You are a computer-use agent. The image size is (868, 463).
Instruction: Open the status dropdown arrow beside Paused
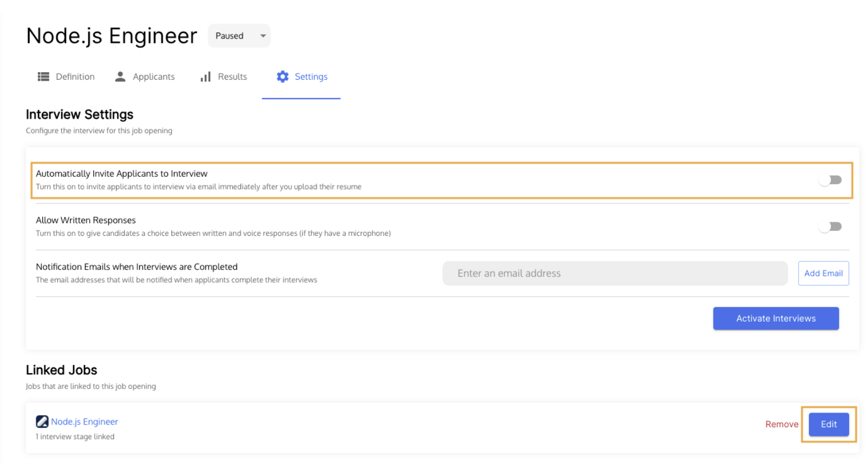pos(263,36)
